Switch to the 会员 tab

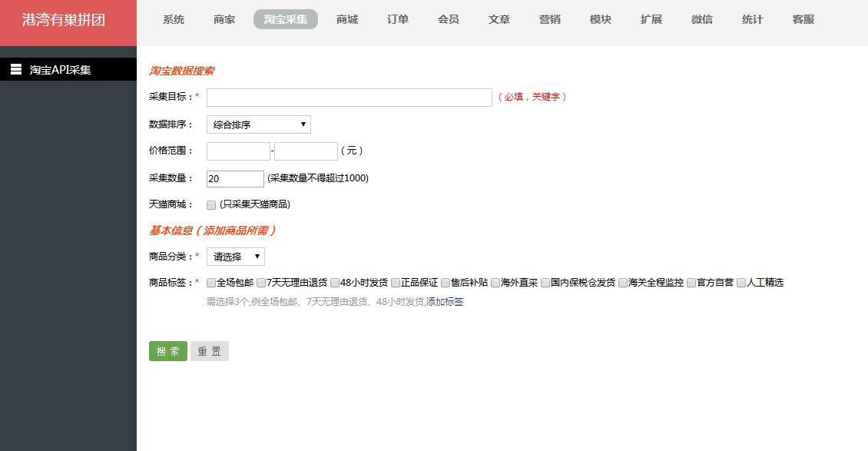[x=449, y=19]
